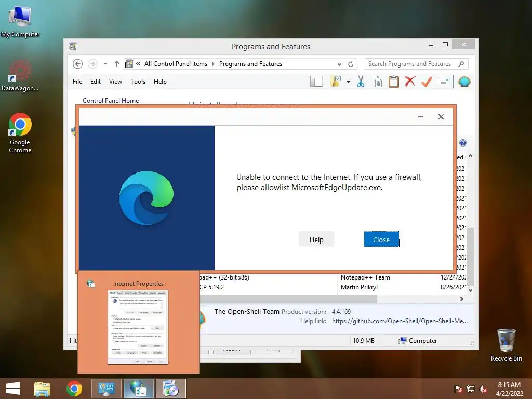Click the Refresh button beside address bar
The width and height of the screenshot is (532, 399).
point(351,64)
